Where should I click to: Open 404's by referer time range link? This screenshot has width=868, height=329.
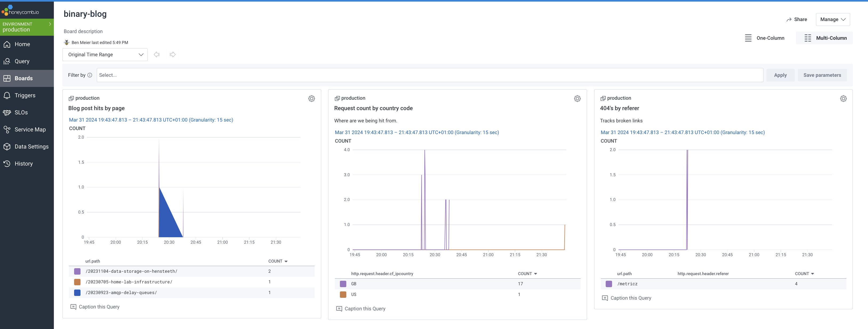(x=683, y=133)
